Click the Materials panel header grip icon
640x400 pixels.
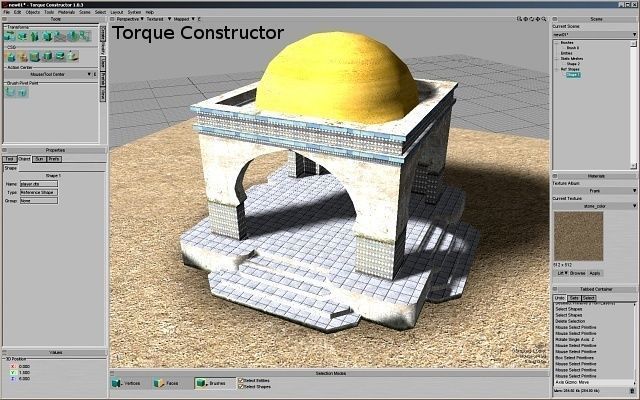(555, 176)
